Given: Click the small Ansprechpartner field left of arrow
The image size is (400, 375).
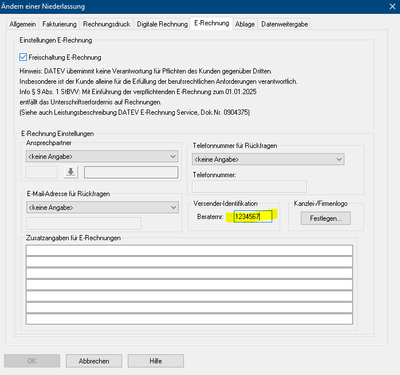Looking at the screenshot, I should (x=42, y=172).
